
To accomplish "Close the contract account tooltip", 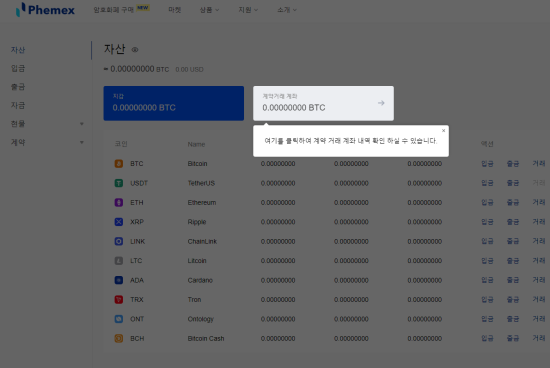I will (x=443, y=131).
